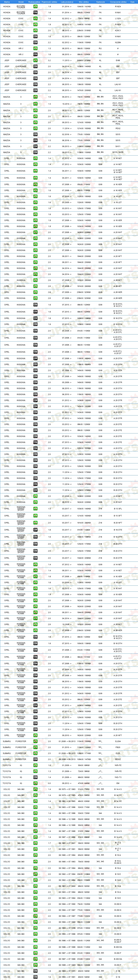Image resolution: width=138 pixels, height=980 pixels.
Task: Click PB fuel icon in Toyota IQ 1KR-FE row
Action: pos(35,765)
